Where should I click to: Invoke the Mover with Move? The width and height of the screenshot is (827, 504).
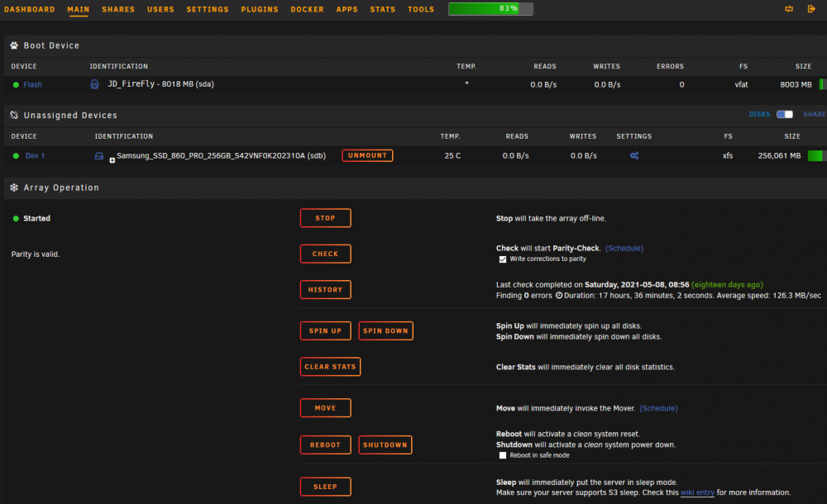coord(325,408)
